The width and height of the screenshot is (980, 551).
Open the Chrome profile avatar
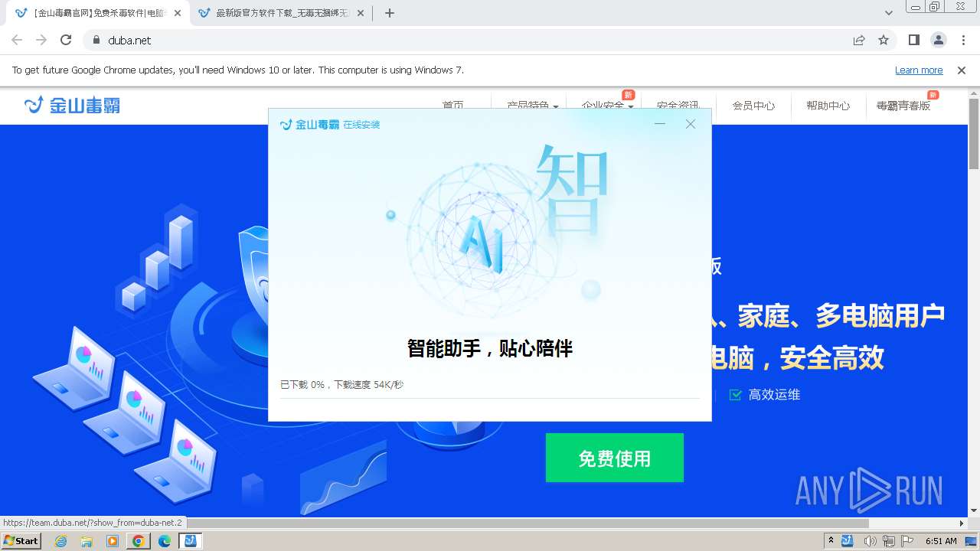click(x=938, y=40)
